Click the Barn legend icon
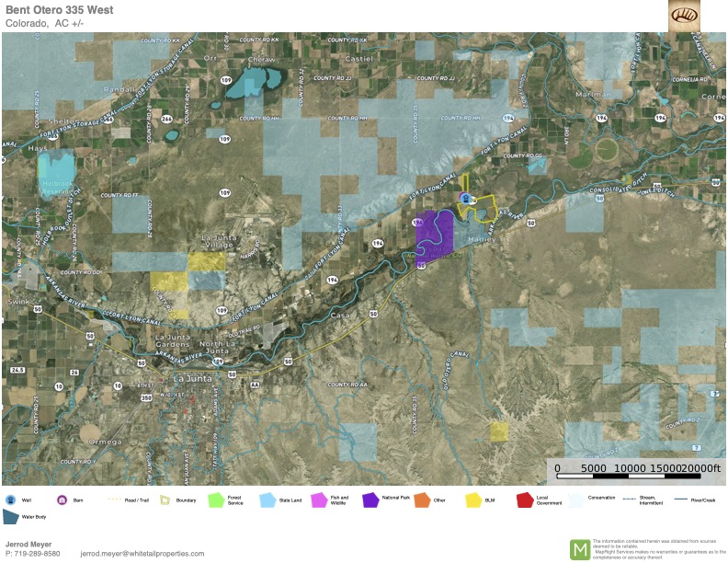Screen dimensions: 728x563 [x=63, y=500]
